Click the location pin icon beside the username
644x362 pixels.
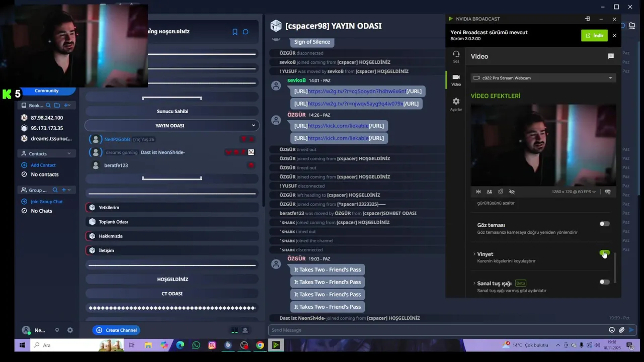[x=57, y=330]
